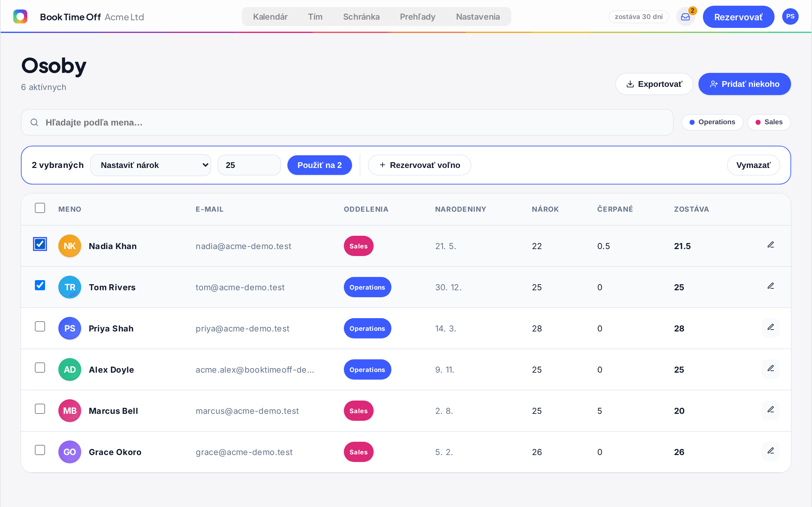Screen dimensions: 812x507
Task: Uncheck Nadia Khan's row checkbox
Action: [40, 244]
